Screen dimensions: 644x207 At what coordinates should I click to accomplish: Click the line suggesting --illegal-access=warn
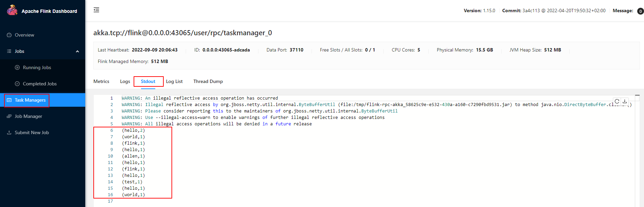[253, 117]
